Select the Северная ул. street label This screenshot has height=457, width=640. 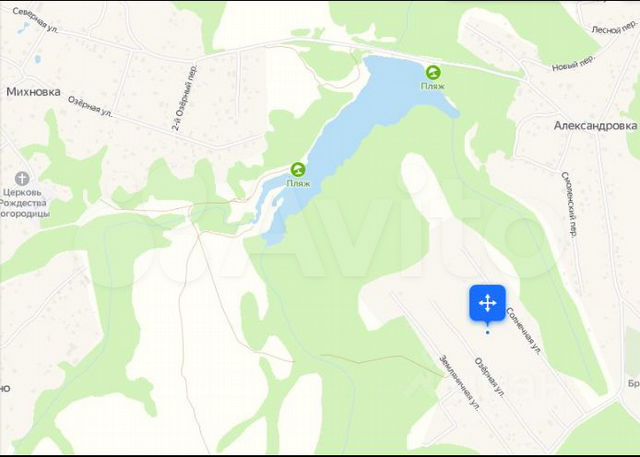36,20
